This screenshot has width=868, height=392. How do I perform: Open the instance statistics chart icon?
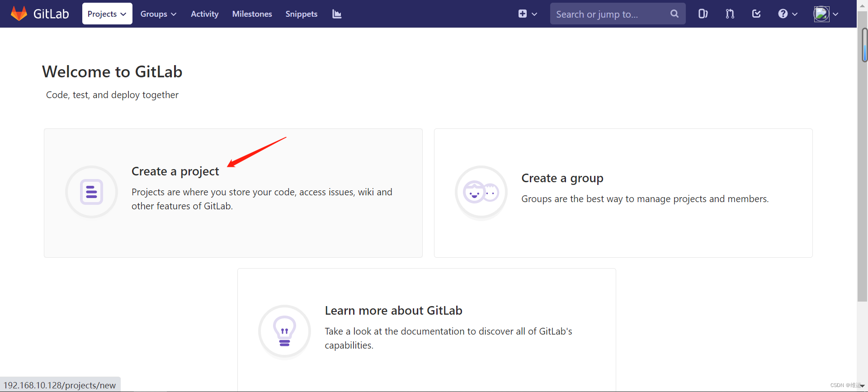tap(337, 14)
